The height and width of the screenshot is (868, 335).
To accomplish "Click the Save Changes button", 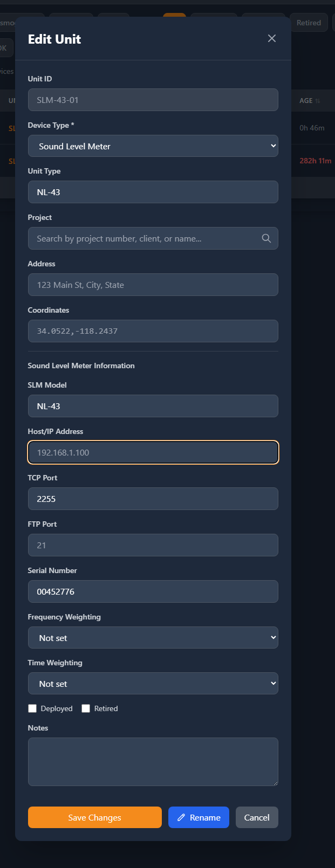I will click(x=94, y=817).
